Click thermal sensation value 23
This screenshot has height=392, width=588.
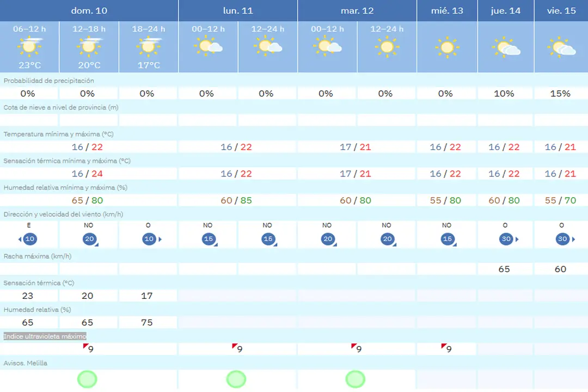click(x=28, y=296)
